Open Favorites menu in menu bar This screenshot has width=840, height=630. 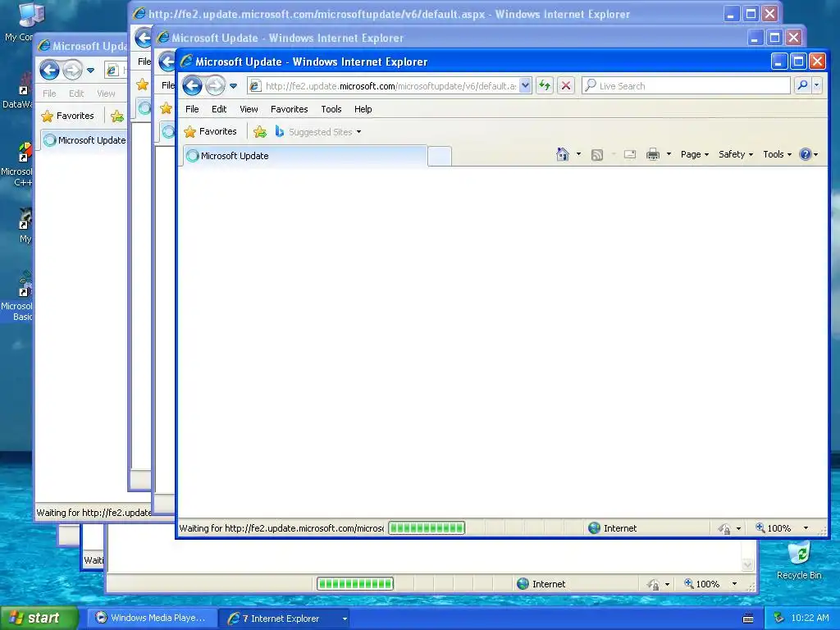pos(290,109)
